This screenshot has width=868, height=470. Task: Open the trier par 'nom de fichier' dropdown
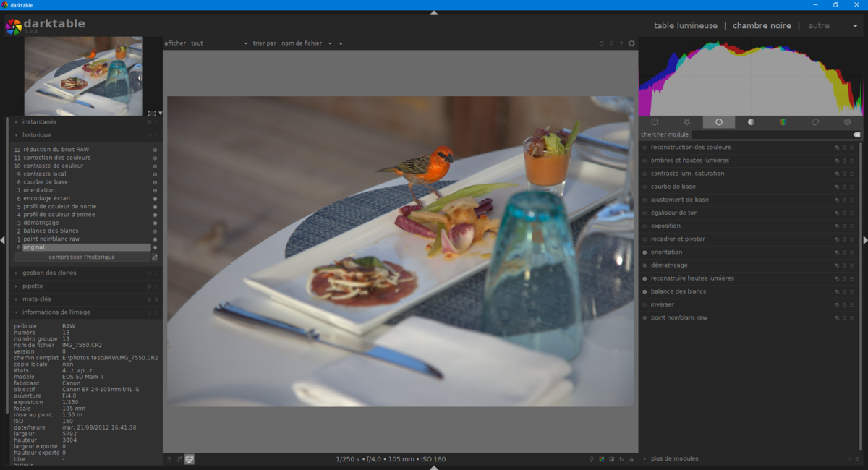click(307, 43)
